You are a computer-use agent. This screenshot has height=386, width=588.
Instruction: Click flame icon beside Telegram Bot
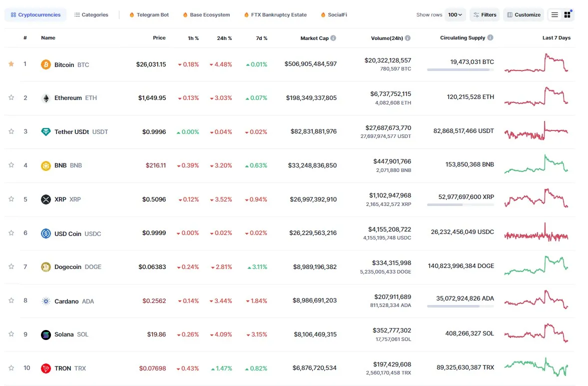coord(131,15)
